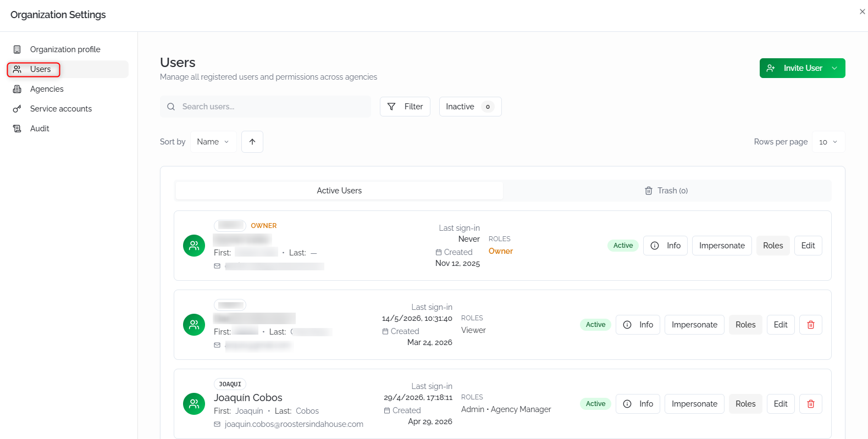This screenshot has height=439, width=868.
Task: Open the Sort by Name dropdown
Action: point(213,142)
